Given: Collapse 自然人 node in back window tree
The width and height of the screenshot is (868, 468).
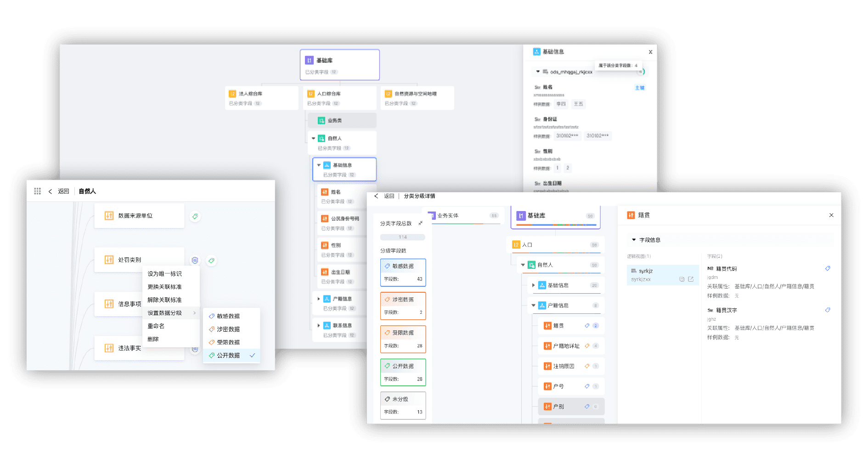Looking at the screenshot, I should pos(314,138).
